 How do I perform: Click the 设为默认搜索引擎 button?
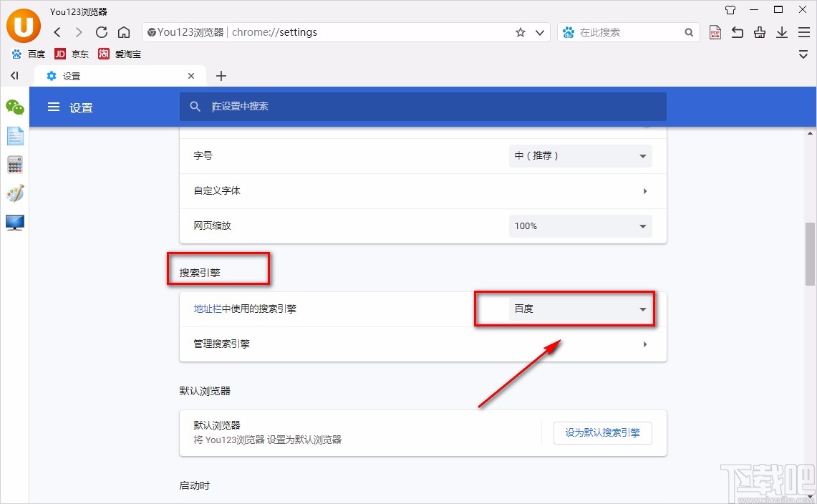coord(602,433)
